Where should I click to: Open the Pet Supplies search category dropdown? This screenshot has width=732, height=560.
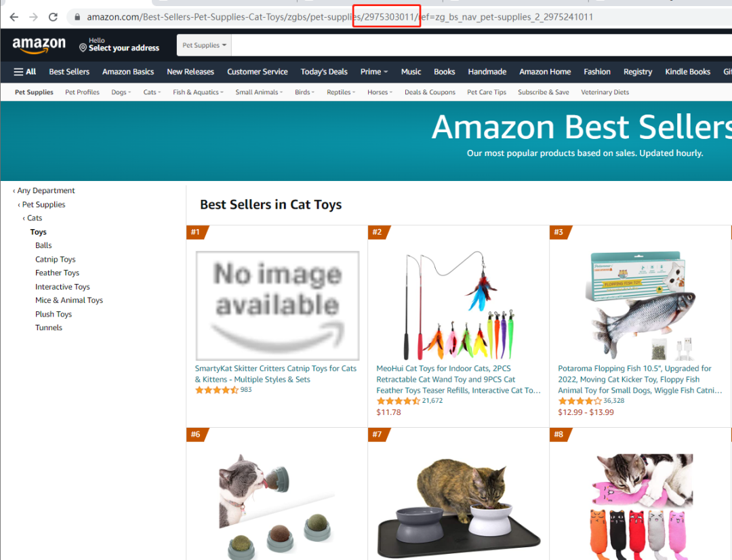tap(205, 45)
